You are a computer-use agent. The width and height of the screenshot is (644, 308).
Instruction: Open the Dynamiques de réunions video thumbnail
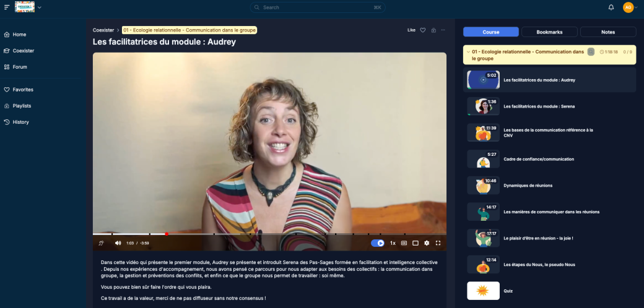(483, 186)
